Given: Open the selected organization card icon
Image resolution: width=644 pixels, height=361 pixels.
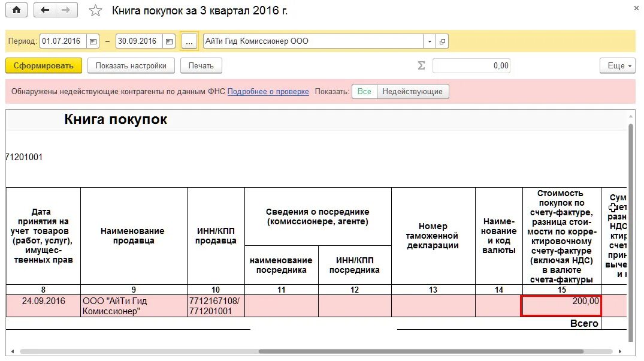Looking at the screenshot, I should coord(442,41).
